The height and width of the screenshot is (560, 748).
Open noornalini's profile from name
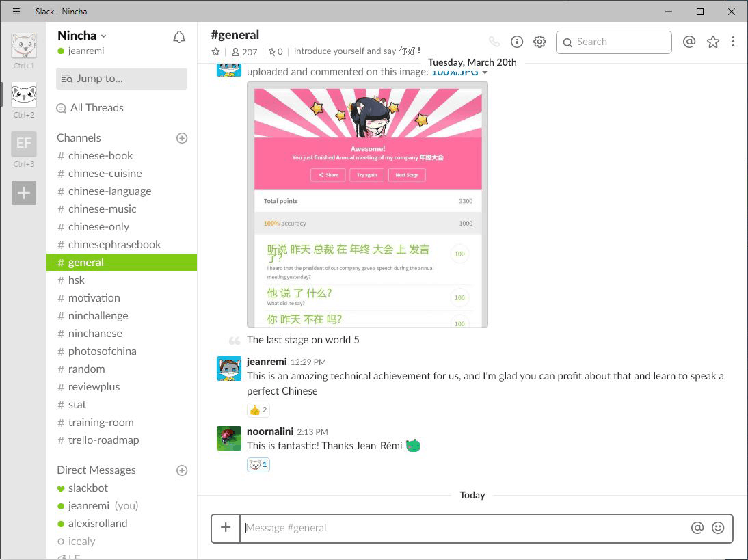pyautogui.click(x=270, y=431)
